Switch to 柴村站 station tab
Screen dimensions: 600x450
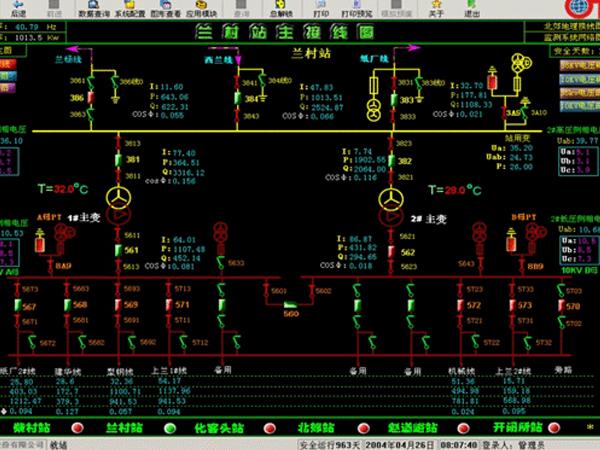coord(34,426)
